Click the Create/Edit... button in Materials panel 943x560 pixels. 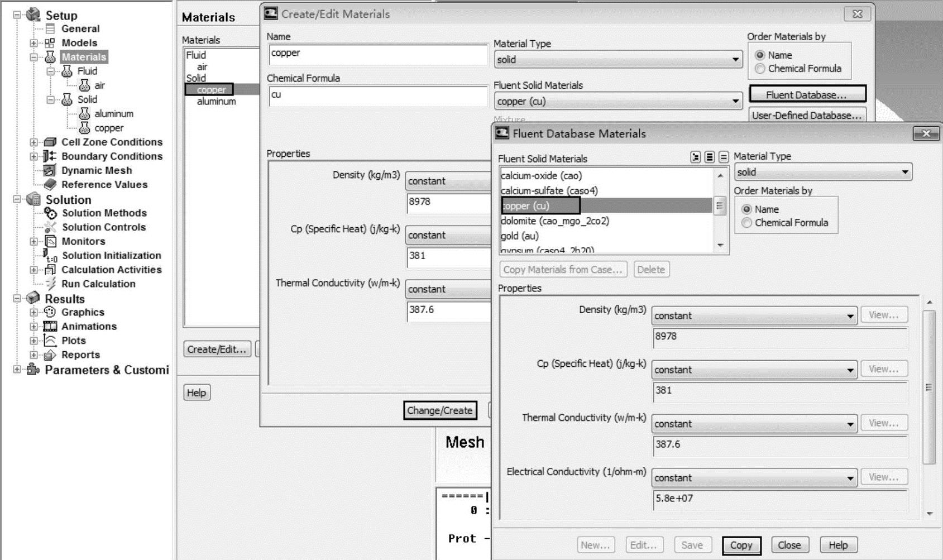(217, 350)
